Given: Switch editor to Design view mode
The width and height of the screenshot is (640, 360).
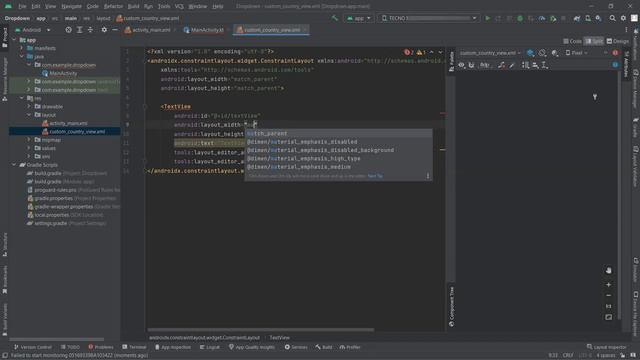Looking at the screenshot, I should (x=617, y=41).
